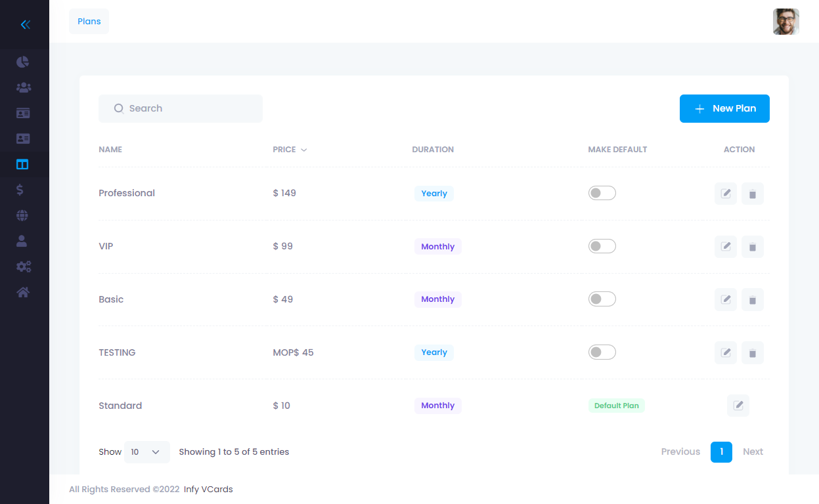Click the home icon in sidebar
Screen dimensions: 819x504
[23, 292]
